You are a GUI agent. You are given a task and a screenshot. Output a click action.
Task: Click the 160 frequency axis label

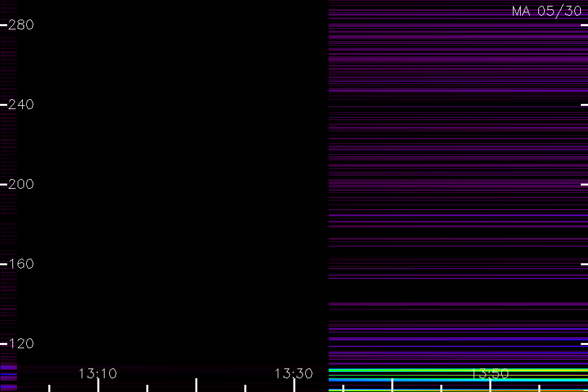21,264
